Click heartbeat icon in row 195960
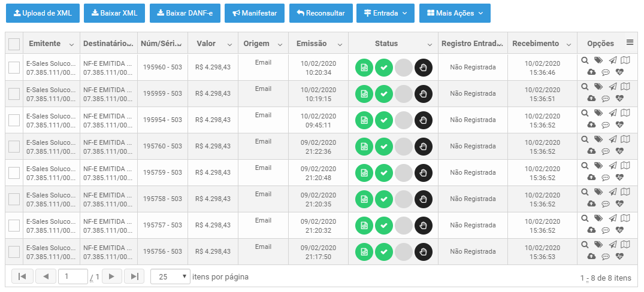The image size is (644, 292). click(x=620, y=72)
